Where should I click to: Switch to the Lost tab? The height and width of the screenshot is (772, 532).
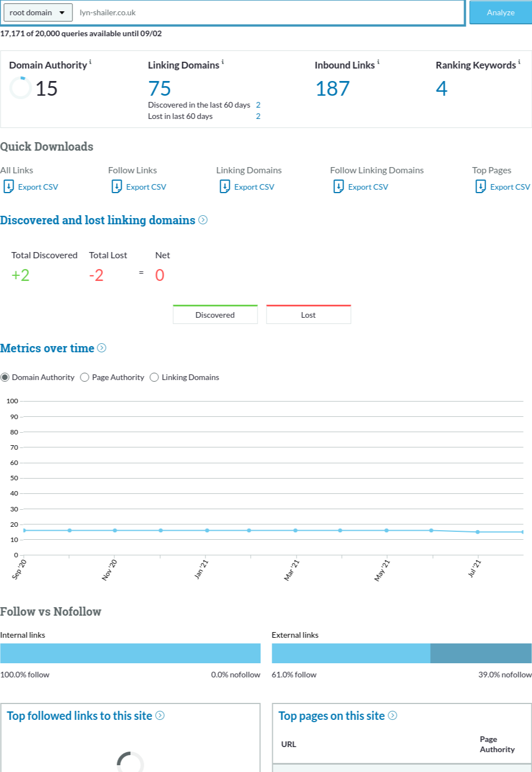(x=308, y=315)
